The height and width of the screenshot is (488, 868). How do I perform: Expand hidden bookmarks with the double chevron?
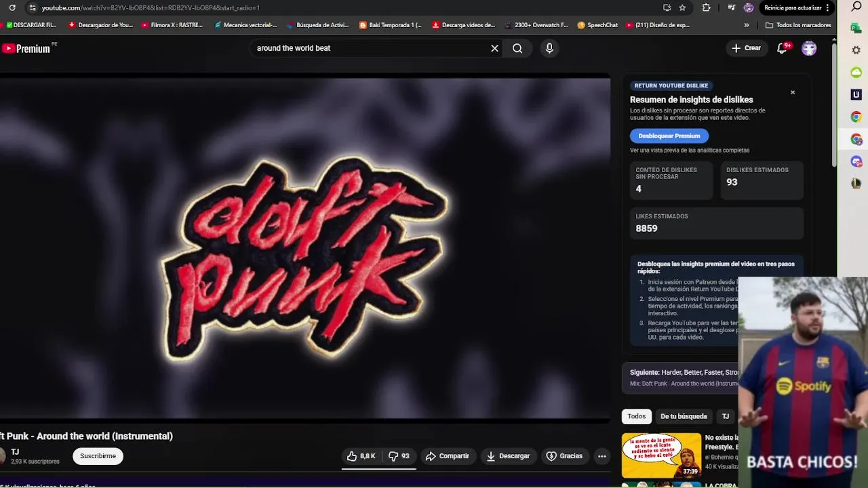coord(747,25)
